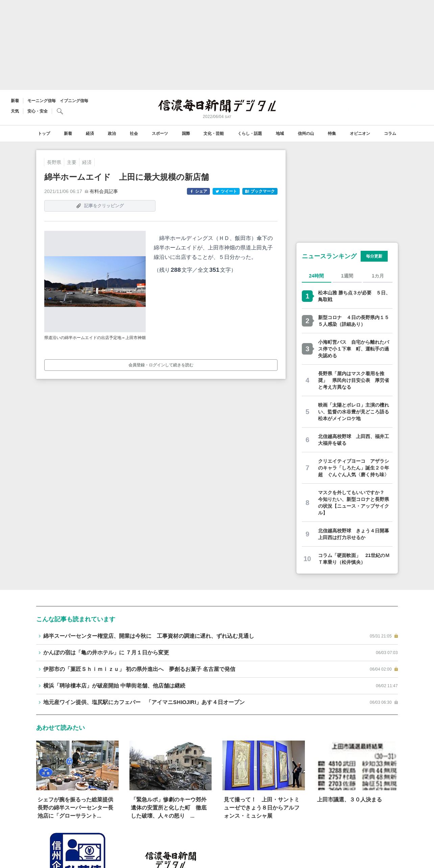Open 上田市議選、３０人決まる headline
434x868 pixels.
[x=349, y=800]
